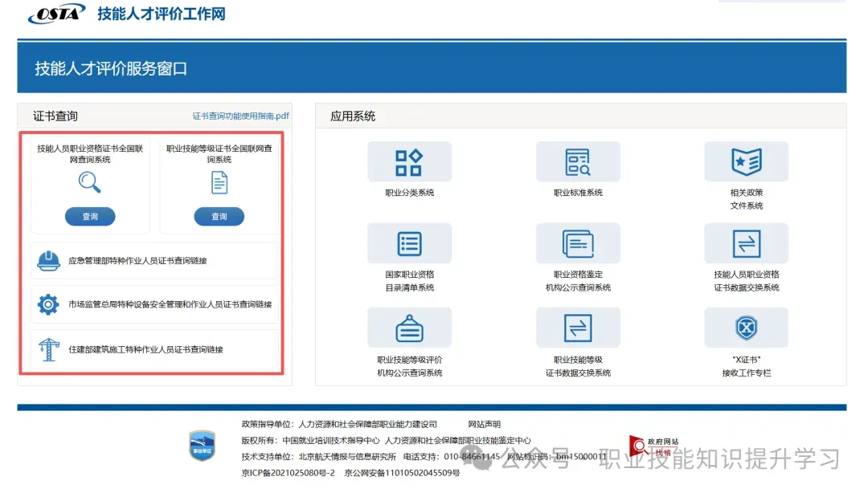Click 京公网安备11010502045509号 link
Screen dimensions: 868x493
pyautogui.click(x=402, y=473)
